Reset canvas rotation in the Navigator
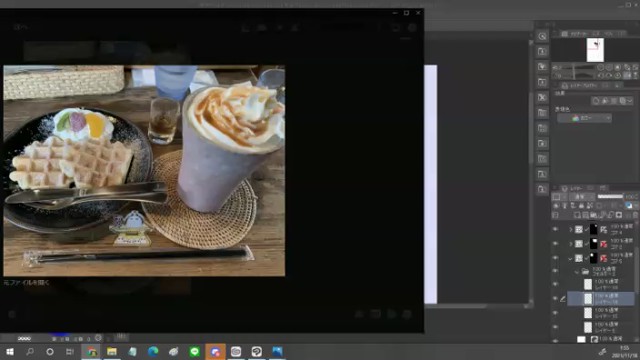 618,76
